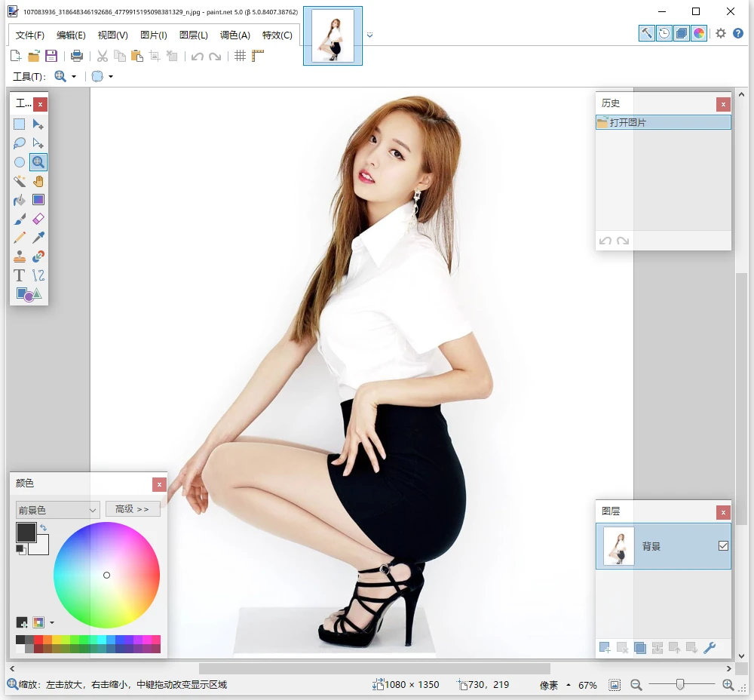
Task: Open the 像素 units dropdown in status bar
Action: [x=554, y=686]
